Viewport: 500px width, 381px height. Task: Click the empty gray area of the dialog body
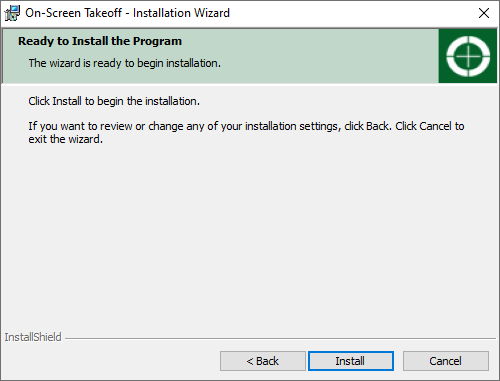point(250,233)
